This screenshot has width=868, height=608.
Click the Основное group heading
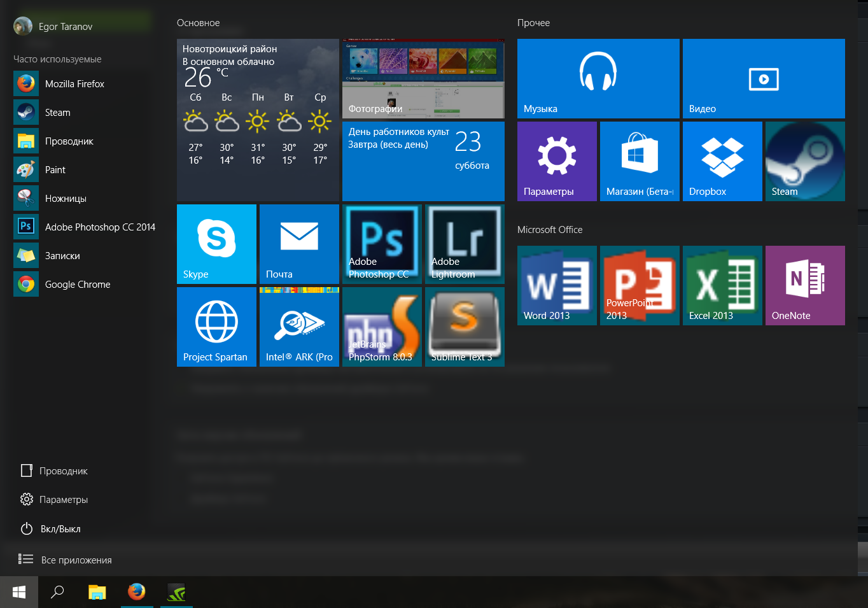click(199, 23)
